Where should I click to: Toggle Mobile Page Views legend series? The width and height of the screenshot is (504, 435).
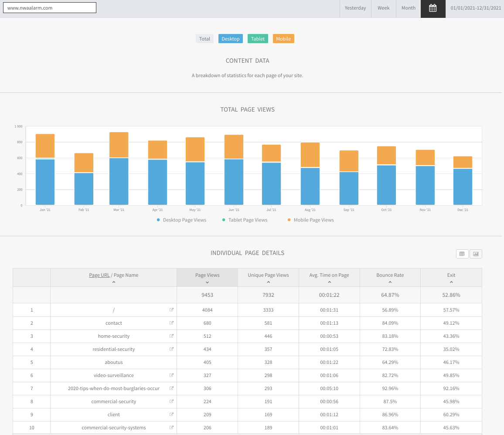pyautogui.click(x=310, y=220)
